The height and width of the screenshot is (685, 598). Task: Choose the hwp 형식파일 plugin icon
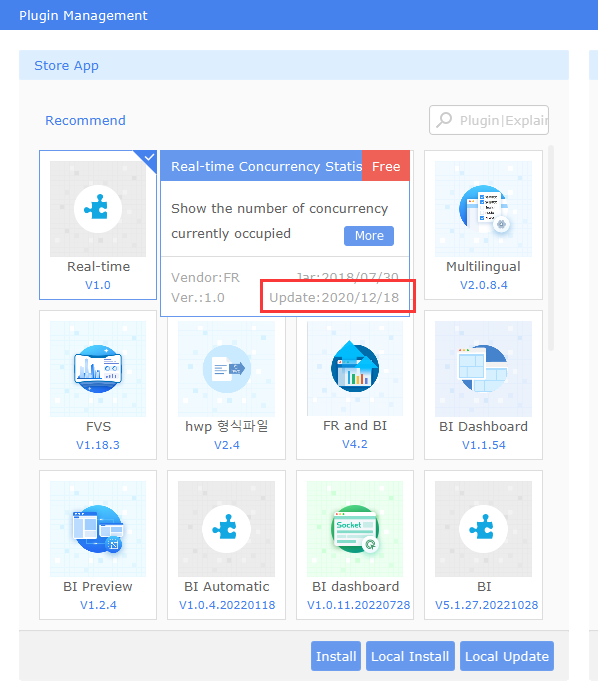[x=226, y=369]
